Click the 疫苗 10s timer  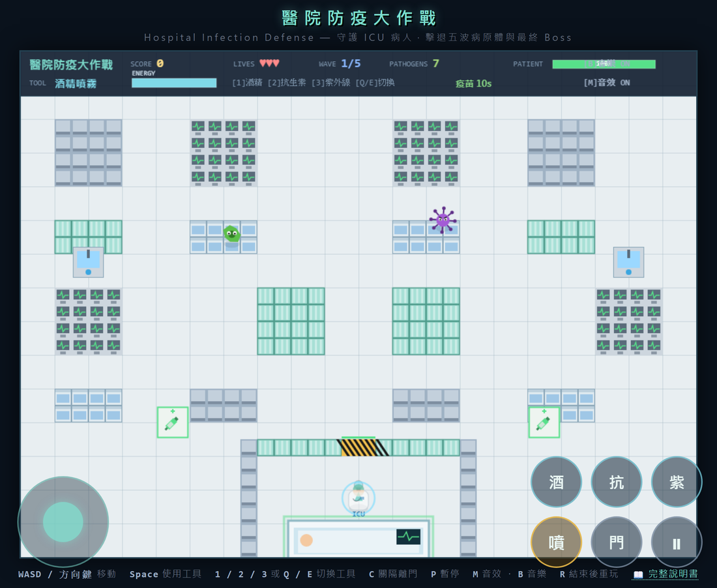click(x=474, y=83)
